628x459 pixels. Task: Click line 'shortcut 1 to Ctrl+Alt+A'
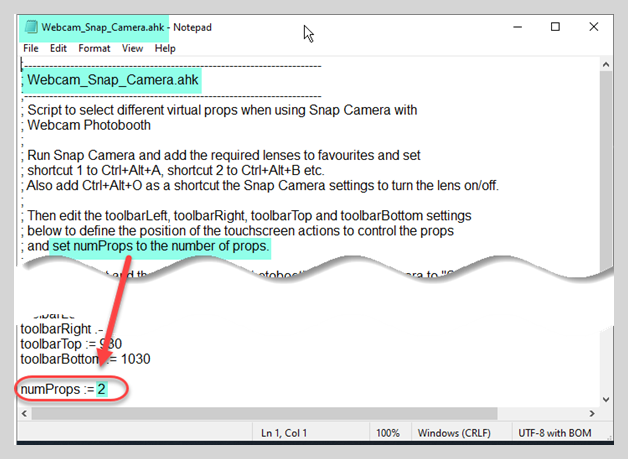pos(173,170)
